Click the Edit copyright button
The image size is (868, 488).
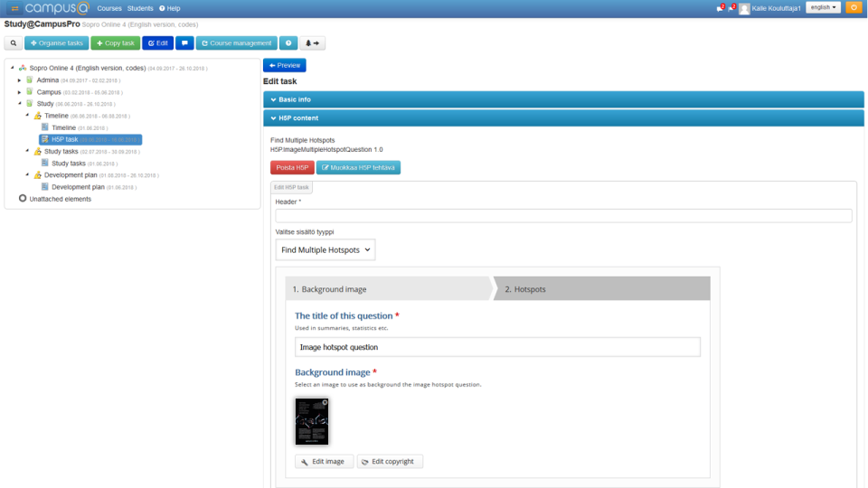pos(390,462)
